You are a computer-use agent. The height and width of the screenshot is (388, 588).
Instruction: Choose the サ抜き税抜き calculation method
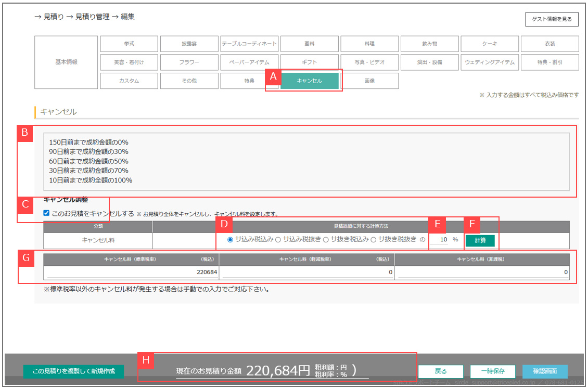coord(373,239)
